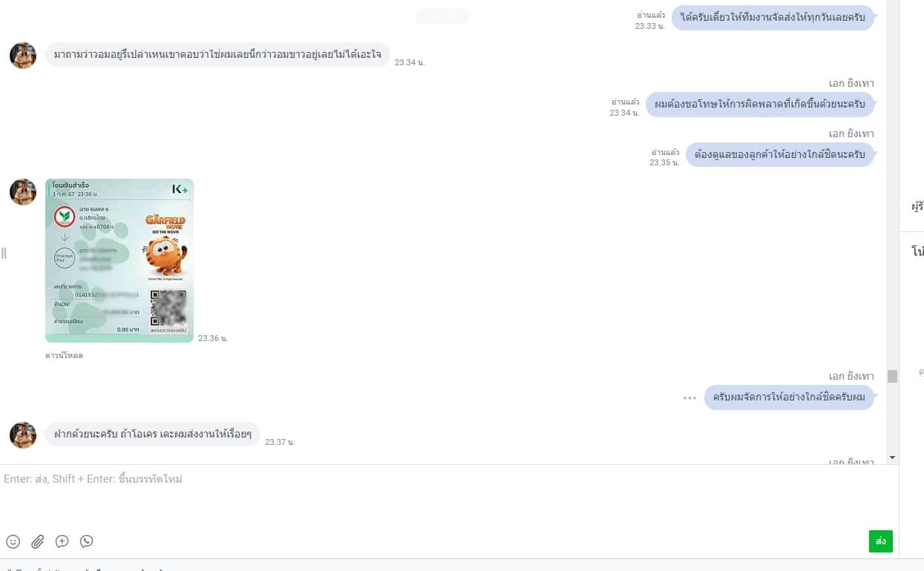This screenshot has height=571, width=924.
Task: Collapse the side panel using the left drag handle
Action: point(4,253)
